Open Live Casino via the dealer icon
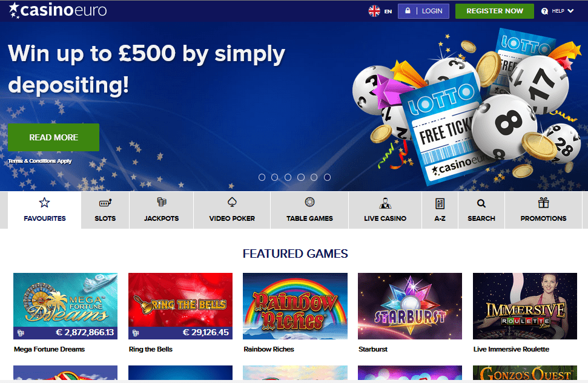The image size is (588, 383). pyautogui.click(x=385, y=203)
